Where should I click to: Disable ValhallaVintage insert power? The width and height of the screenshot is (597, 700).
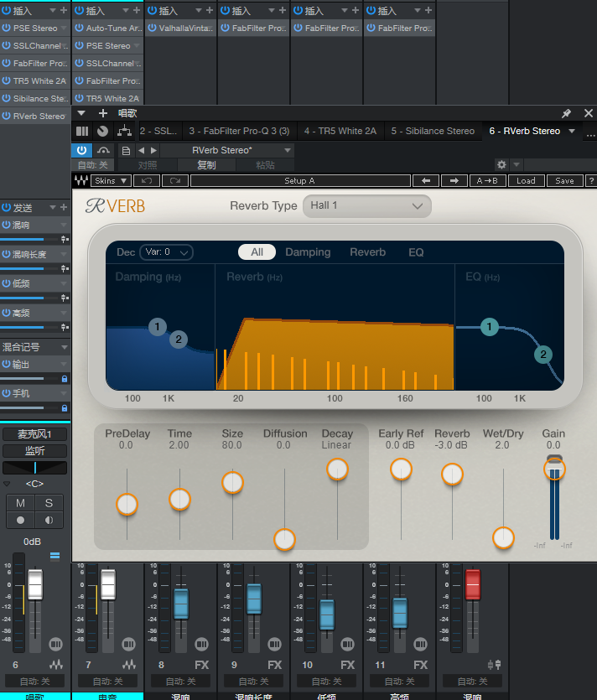[x=153, y=28]
